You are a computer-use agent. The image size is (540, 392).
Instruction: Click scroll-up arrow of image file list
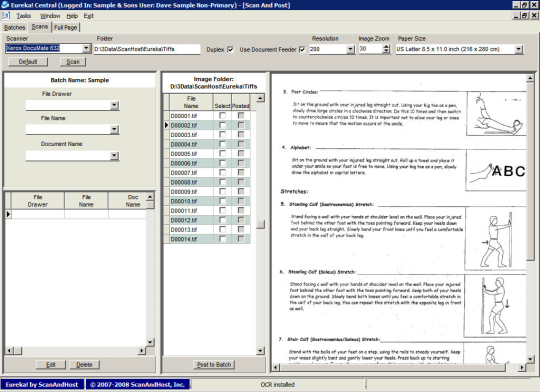pos(261,98)
